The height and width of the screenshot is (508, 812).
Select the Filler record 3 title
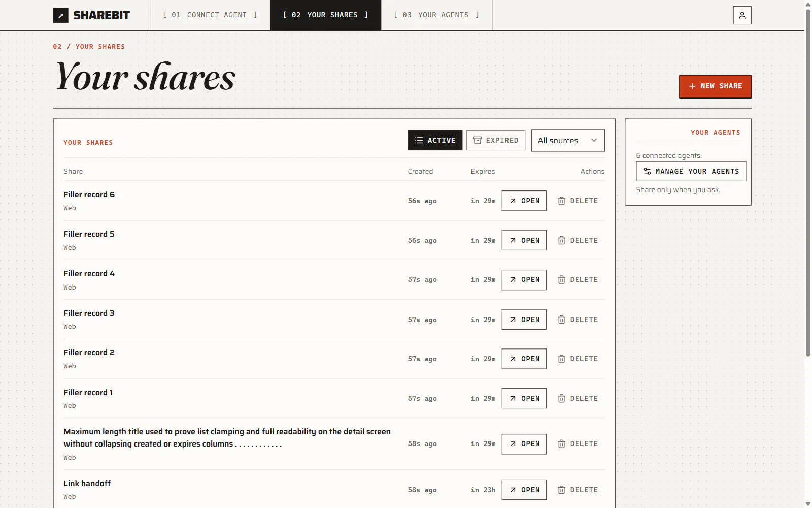pos(89,313)
